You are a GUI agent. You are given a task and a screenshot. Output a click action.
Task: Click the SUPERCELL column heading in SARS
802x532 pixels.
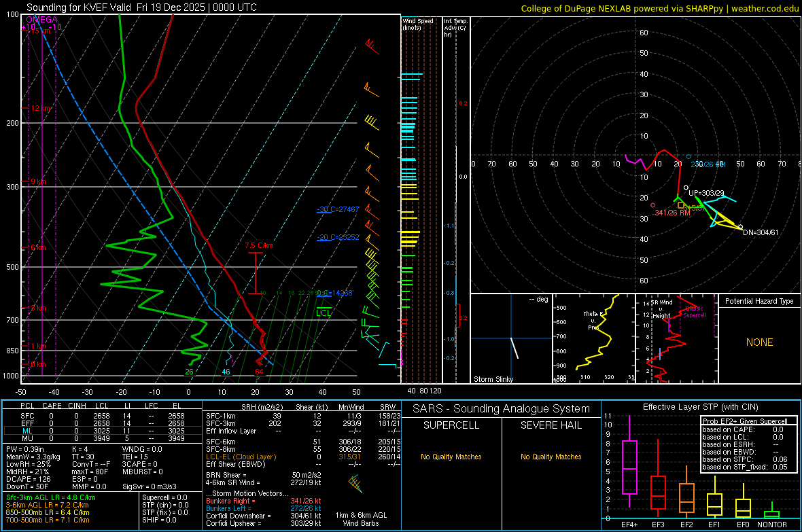point(451,425)
